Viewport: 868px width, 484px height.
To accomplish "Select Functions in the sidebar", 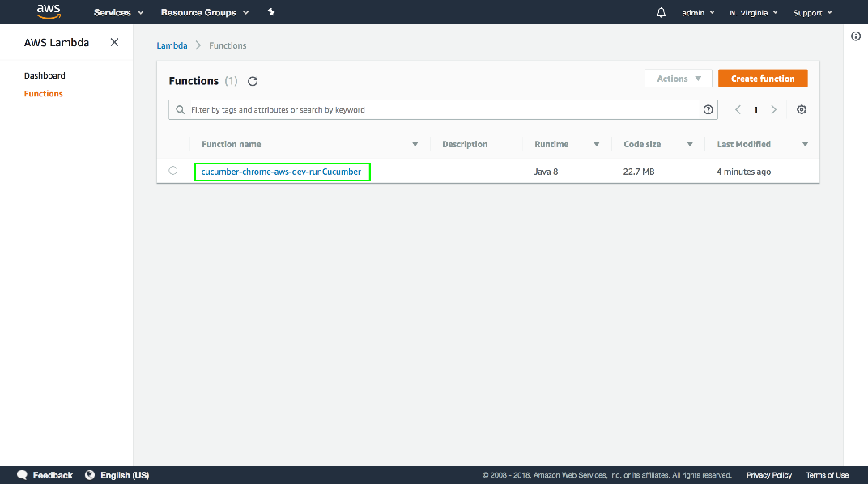I will coord(44,94).
